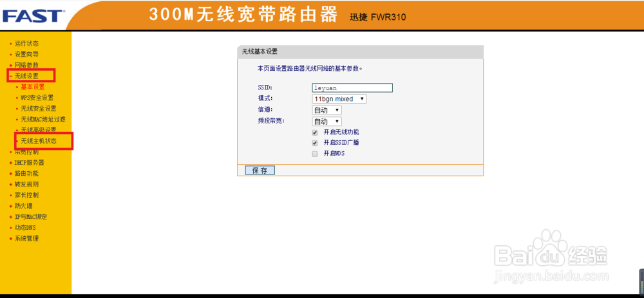Open the 模式 dropdown showing 11bgn mixed
Image resolution: width=644 pixels, height=298 pixels.
tap(339, 99)
